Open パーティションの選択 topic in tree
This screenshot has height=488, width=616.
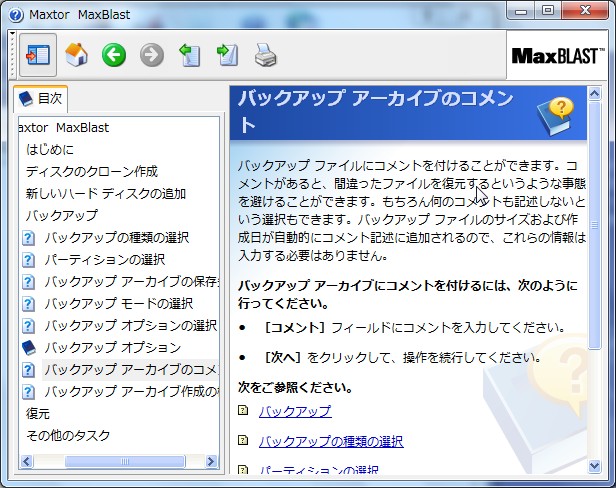tap(105, 259)
